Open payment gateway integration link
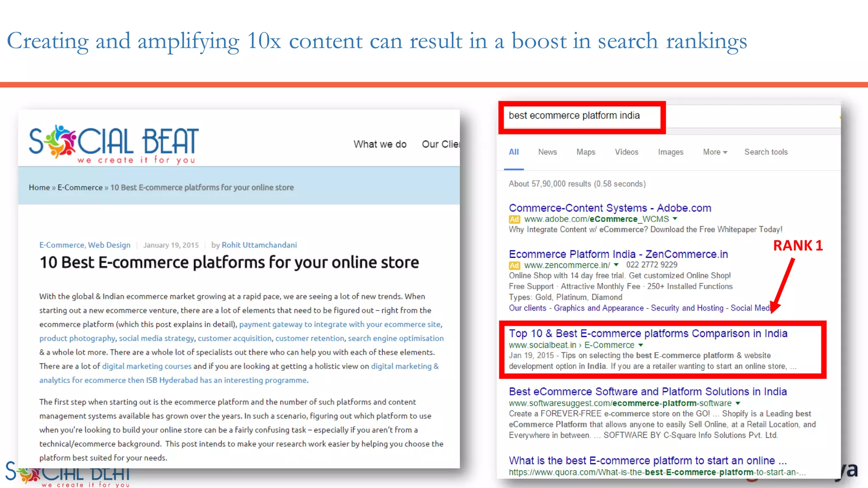This screenshot has width=868, height=488. point(340,324)
